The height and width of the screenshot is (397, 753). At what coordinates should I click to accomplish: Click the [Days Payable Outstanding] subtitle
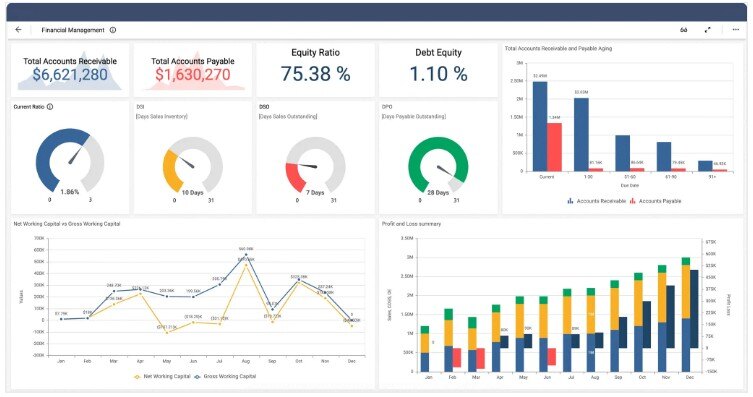pos(414,116)
